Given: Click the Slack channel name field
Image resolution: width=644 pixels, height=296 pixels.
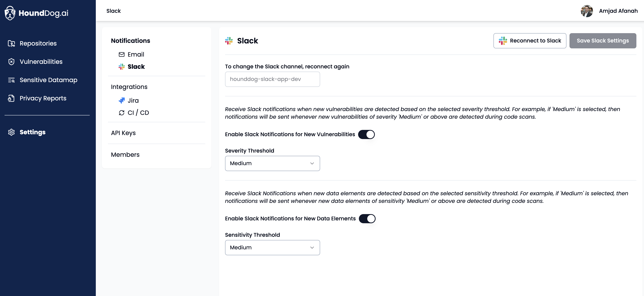Looking at the screenshot, I should point(272,79).
